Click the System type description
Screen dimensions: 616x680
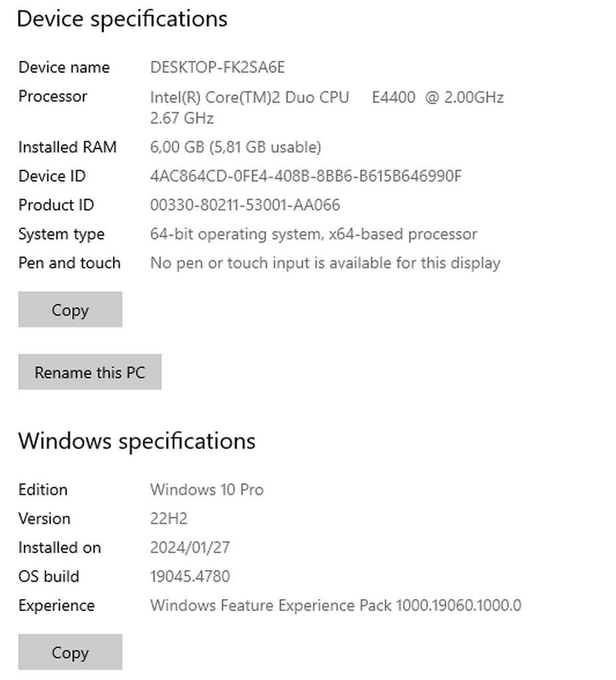(313, 234)
